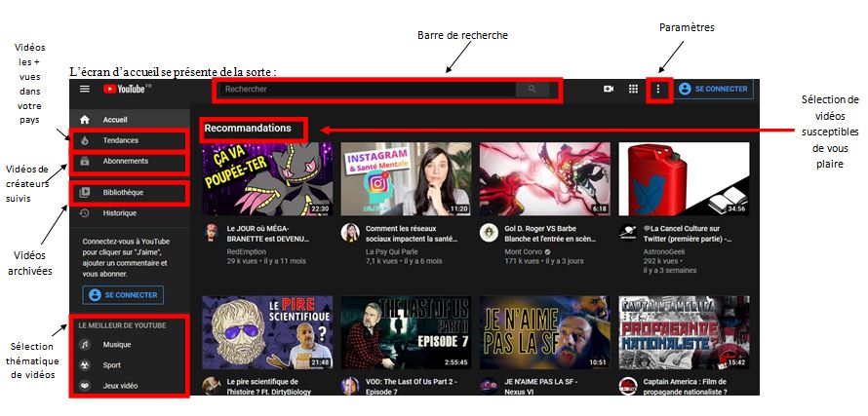Open the ÇA VA POUPÉE-TER thumbnail
The height and width of the screenshot is (416, 868).
(267, 178)
